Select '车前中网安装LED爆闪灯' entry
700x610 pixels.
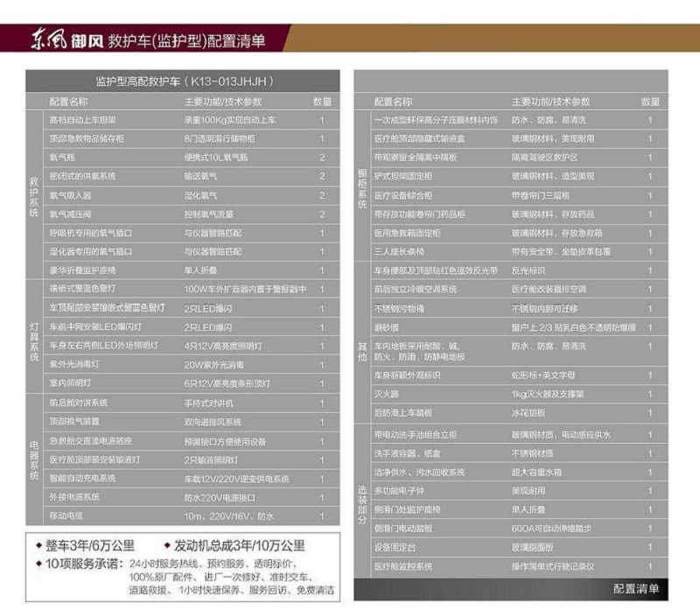click(95, 327)
